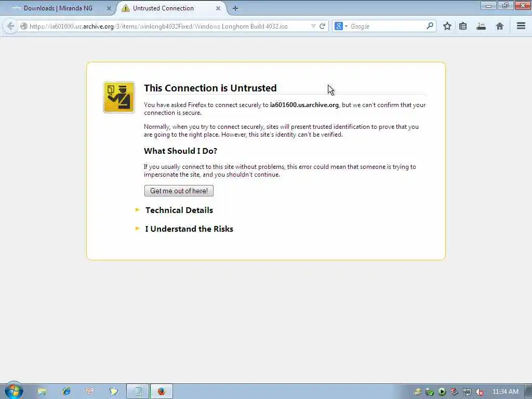Click the network tray icon

(x=467, y=392)
